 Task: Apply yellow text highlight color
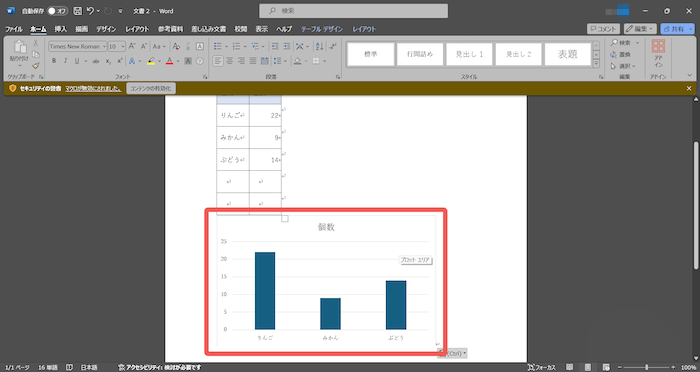[x=151, y=61]
